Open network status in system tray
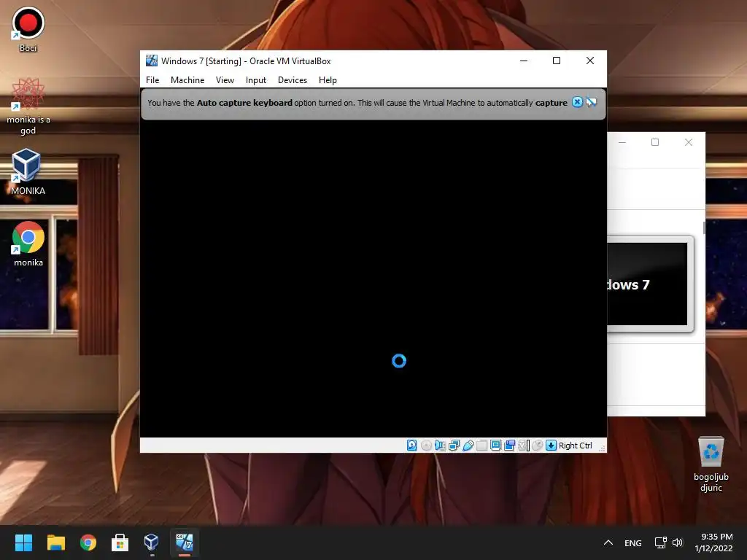 coord(660,542)
